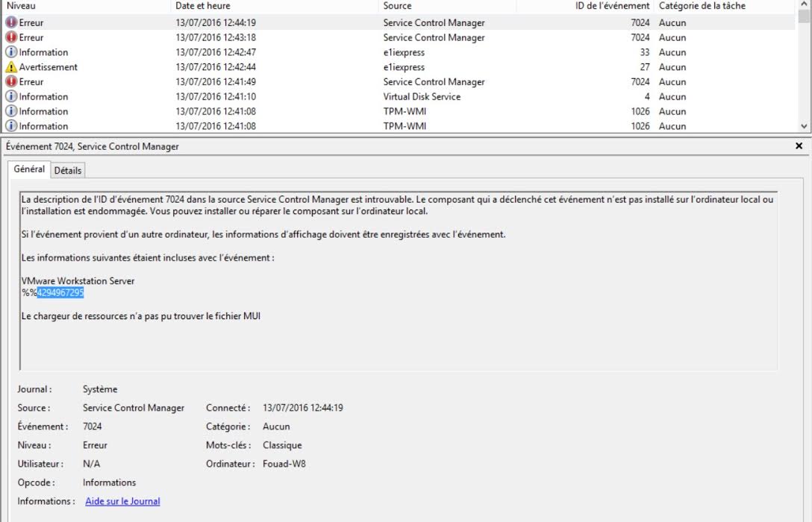This screenshot has height=522, width=812.
Task: Click the Catégorie de la tâche column header
Action: pyautogui.click(x=702, y=6)
